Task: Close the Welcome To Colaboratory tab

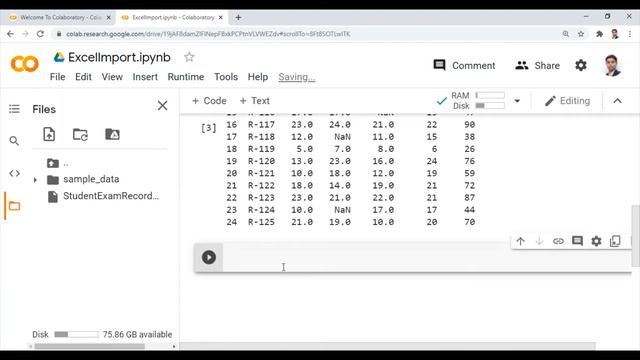Action: point(109,18)
